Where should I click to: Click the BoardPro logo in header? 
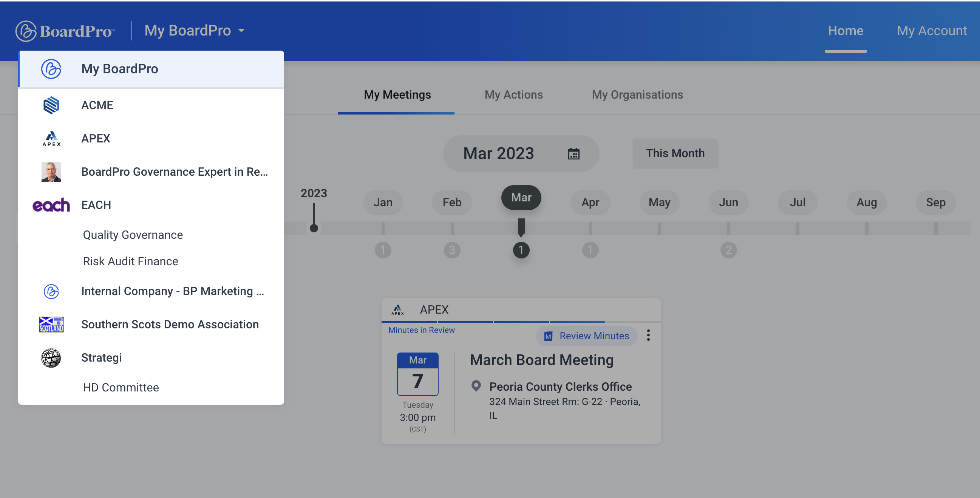pyautogui.click(x=65, y=31)
